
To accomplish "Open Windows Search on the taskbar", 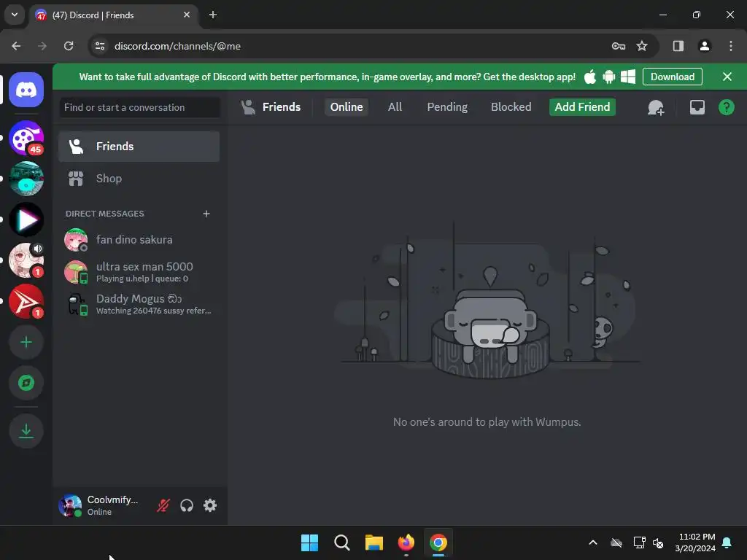I will (341, 542).
